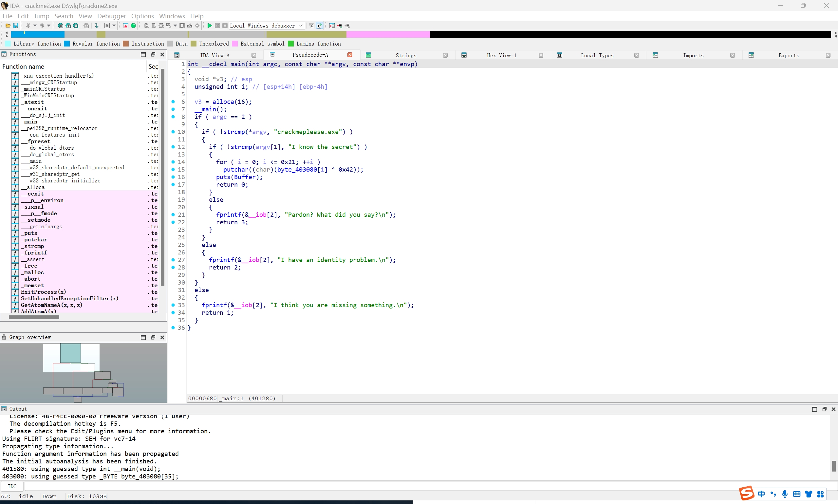Click the highlighted C pseudocode toolbar icon
Image resolution: width=838 pixels, height=504 pixels.
(319, 26)
